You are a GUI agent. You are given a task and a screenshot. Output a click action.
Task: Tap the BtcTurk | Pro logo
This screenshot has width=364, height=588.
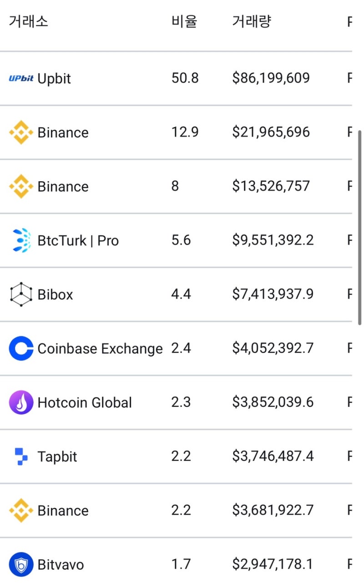tap(21, 240)
